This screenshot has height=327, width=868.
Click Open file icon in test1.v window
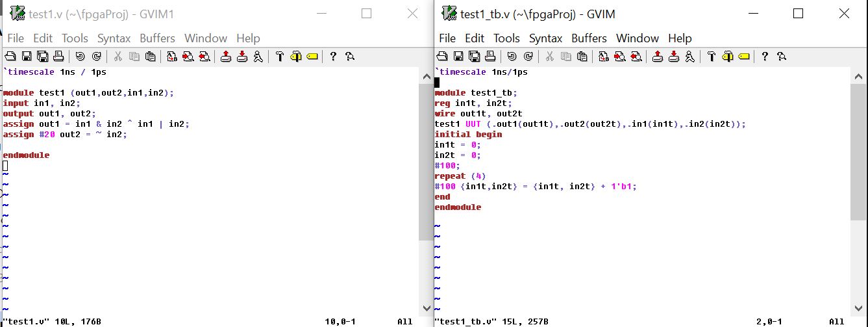(x=10, y=57)
